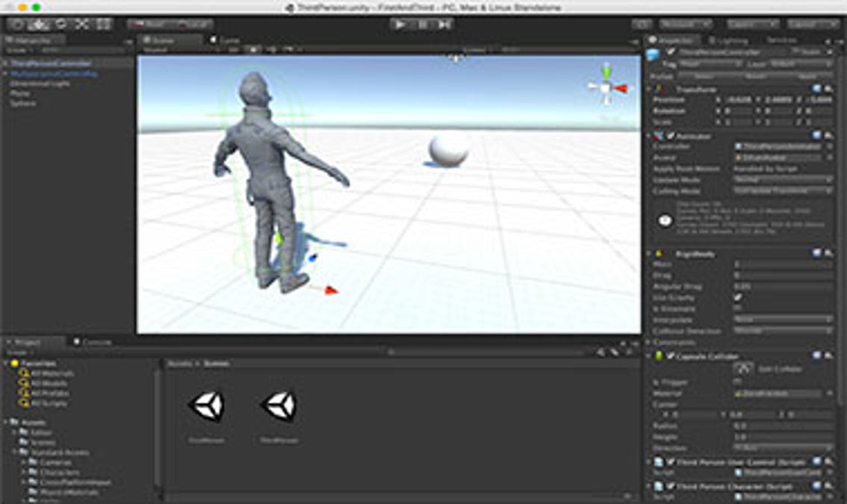
Task: Click the scene orientation gizmo
Action: (x=606, y=88)
